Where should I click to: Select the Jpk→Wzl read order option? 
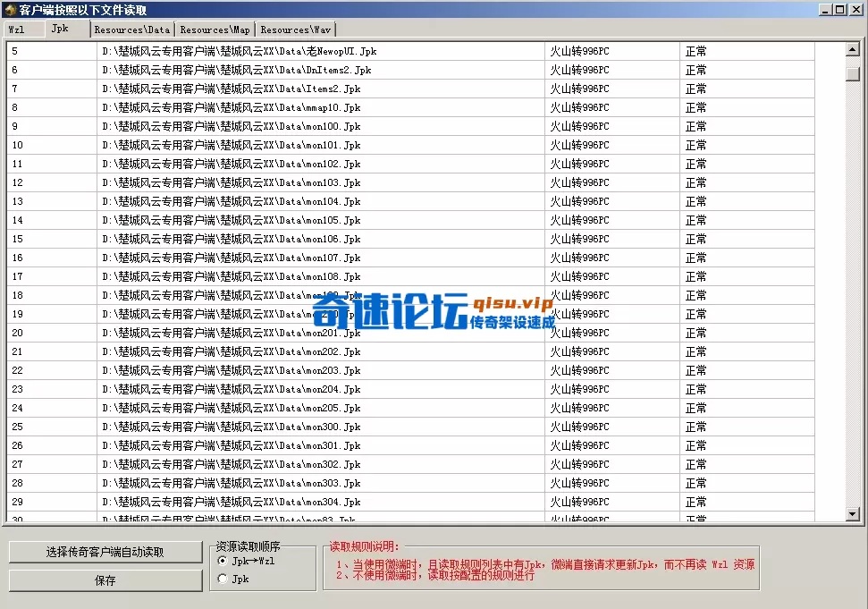coord(222,561)
